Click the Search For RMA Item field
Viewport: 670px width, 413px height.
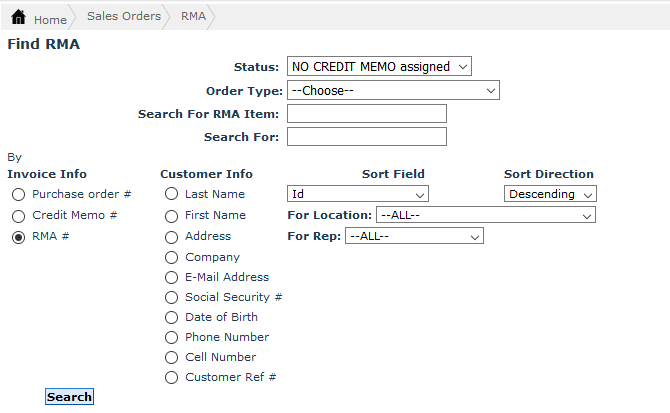click(x=366, y=114)
